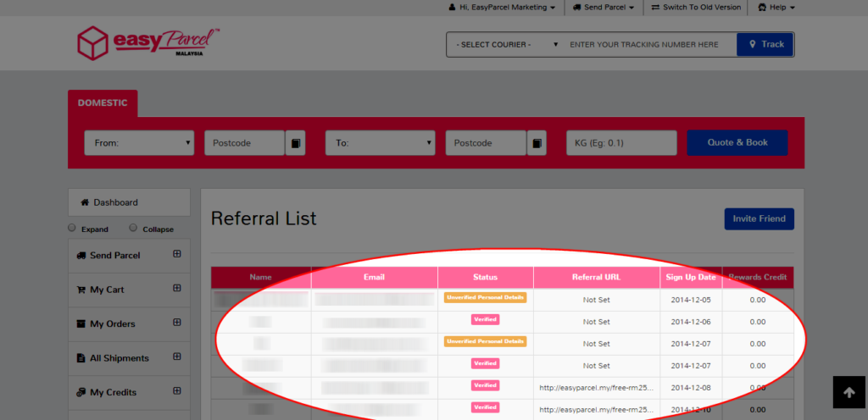Click the Invite Friend button
Viewport: 868px width, 420px height.
pyautogui.click(x=759, y=218)
